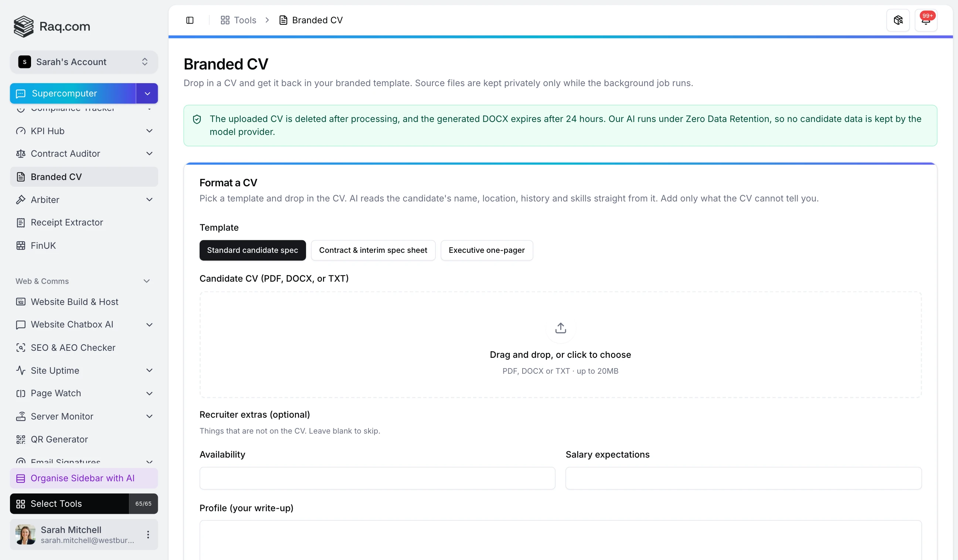The image size is (958, 560).
Task: Click the Contract Auditor sidebar label
Action: 65,154
